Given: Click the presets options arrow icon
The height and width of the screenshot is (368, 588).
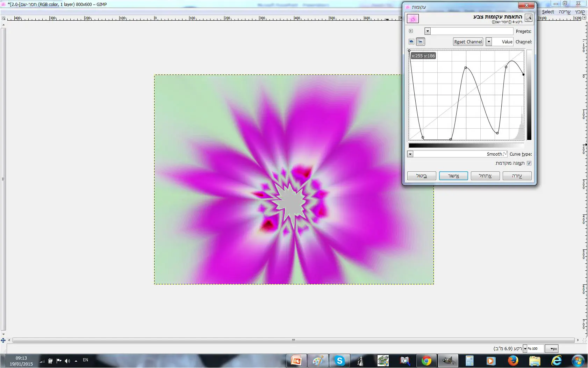Looking at the screenshot, I should point(411,31).
